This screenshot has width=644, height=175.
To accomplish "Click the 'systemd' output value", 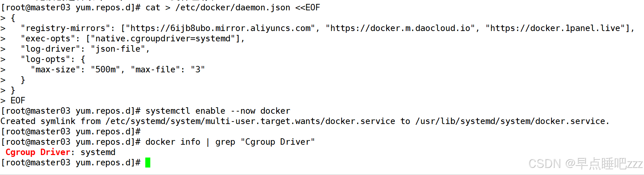I will [x=98, y=152].
